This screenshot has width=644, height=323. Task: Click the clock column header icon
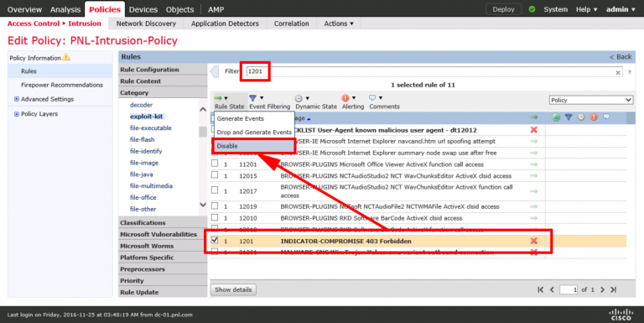(581, 117)
